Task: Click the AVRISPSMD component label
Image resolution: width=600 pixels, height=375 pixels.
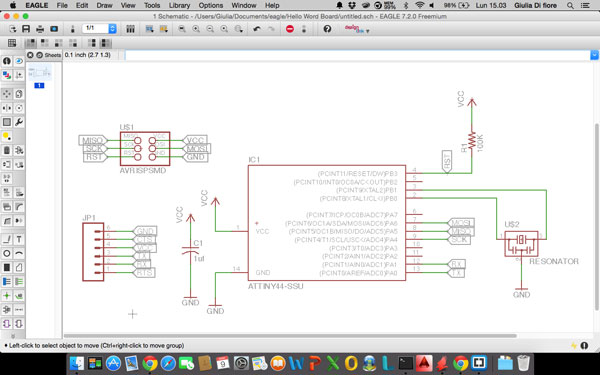Action: pos(143,171)
